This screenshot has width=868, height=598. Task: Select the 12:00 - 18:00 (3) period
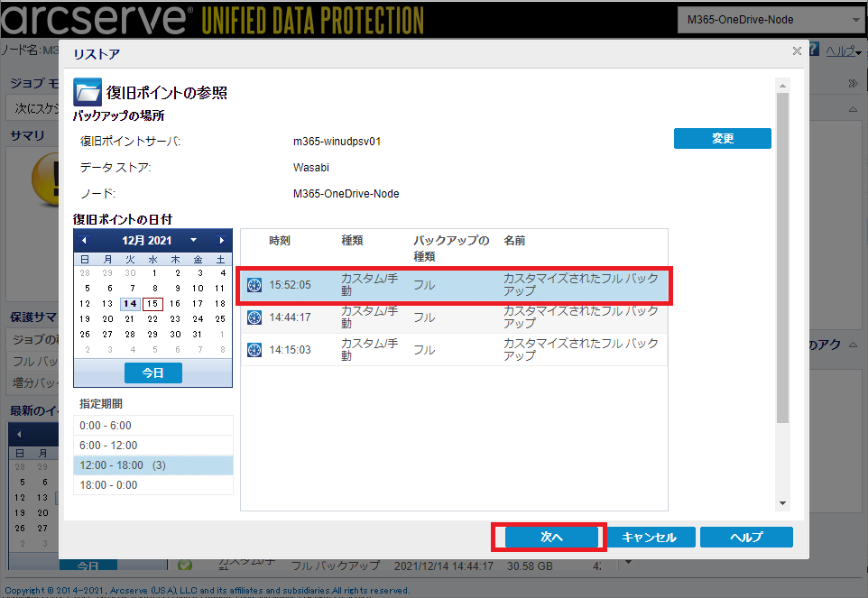click(x=153, y=465)
